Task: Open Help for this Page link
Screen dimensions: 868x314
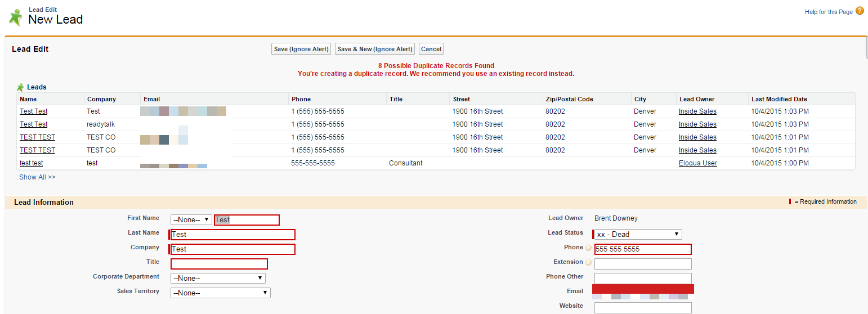Action: point(829,12)
